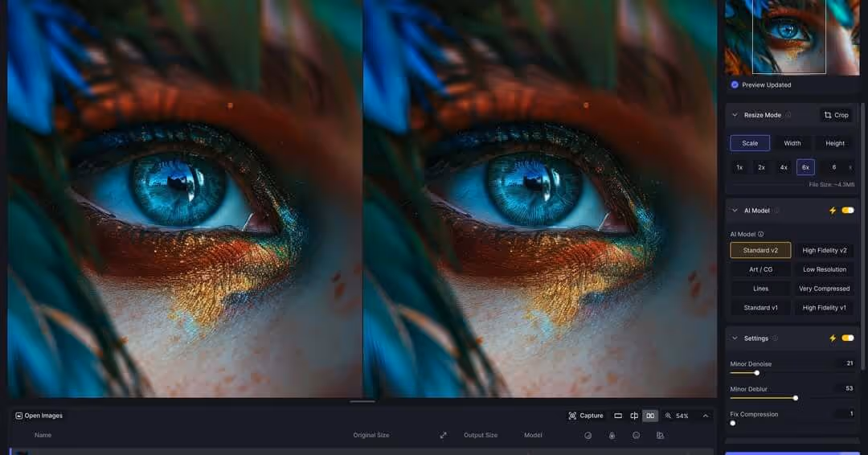Select the 1x scale option

pyautogui.click(x=739, y=167)
